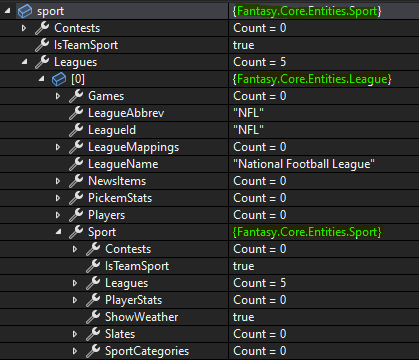The height and width of the screenshot is (360, 419).
Task: Click the nested Sport {Fantasy.Core.Entities.Sport} value
Action: tap(307, 232)
